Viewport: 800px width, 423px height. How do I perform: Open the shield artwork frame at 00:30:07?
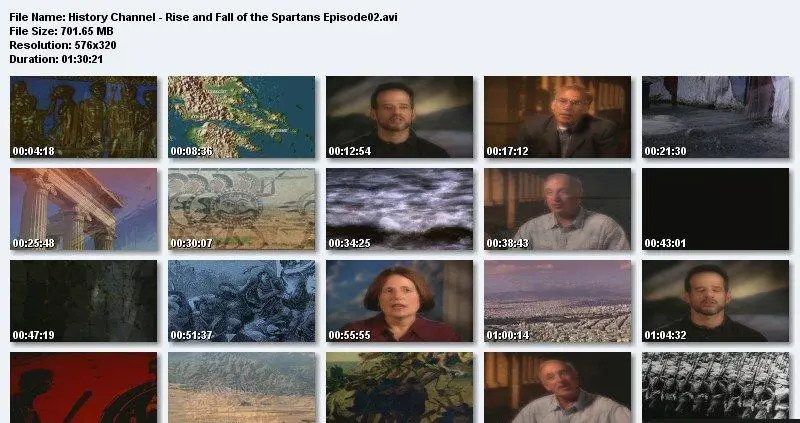pos(242,209)
